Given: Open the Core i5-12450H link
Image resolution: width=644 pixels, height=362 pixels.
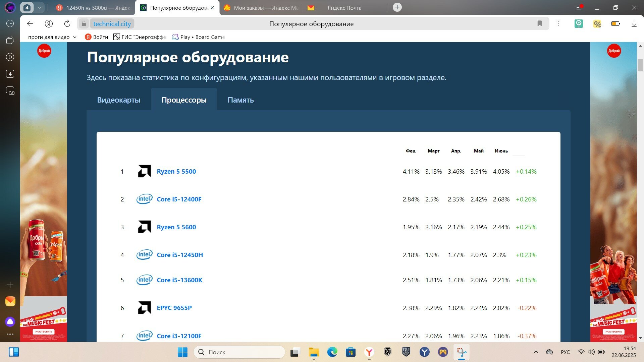Looking at the screenshot, I should point(179,255).
